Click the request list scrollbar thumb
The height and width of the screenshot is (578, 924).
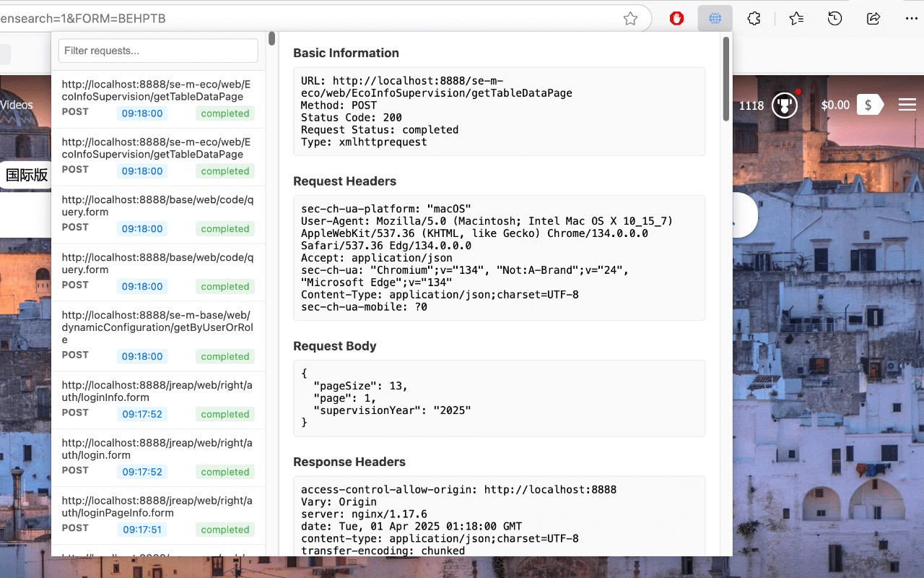click(271, 38)
